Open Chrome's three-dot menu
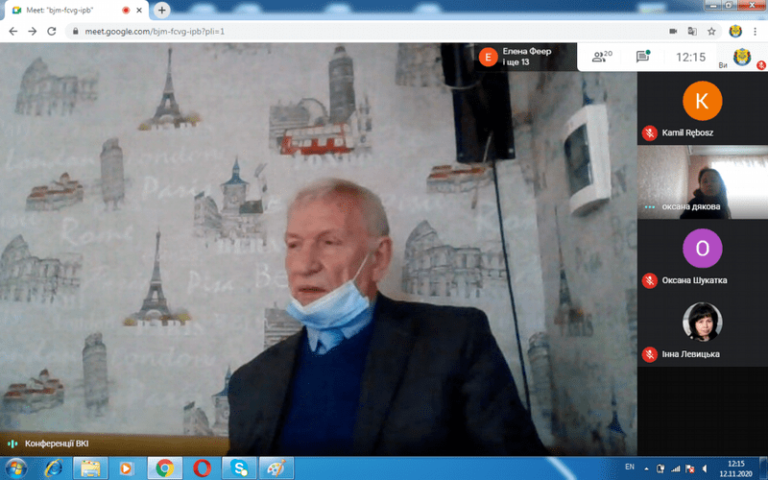This screenshot has width=768, height=480. tap(757, 31)
